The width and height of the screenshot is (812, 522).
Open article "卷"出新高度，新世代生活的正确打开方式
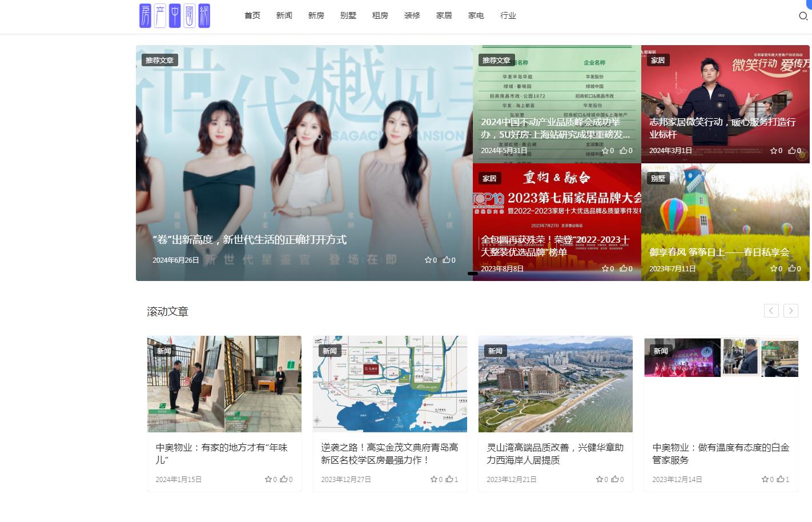(250, 240)
